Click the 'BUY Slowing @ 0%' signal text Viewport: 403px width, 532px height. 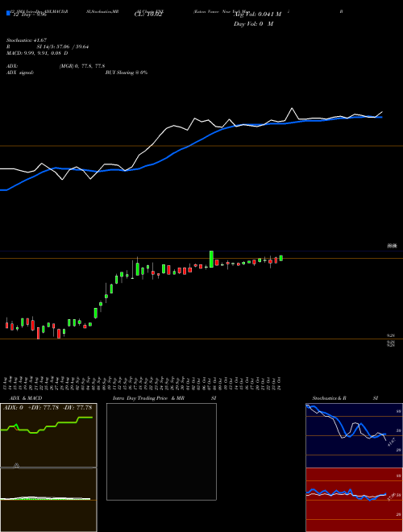[127, 73]
